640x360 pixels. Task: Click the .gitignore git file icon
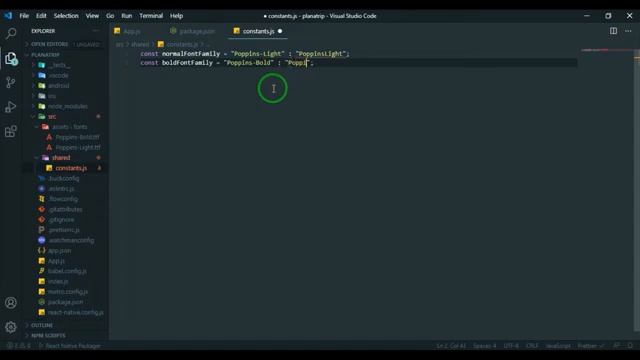point(42,220)
